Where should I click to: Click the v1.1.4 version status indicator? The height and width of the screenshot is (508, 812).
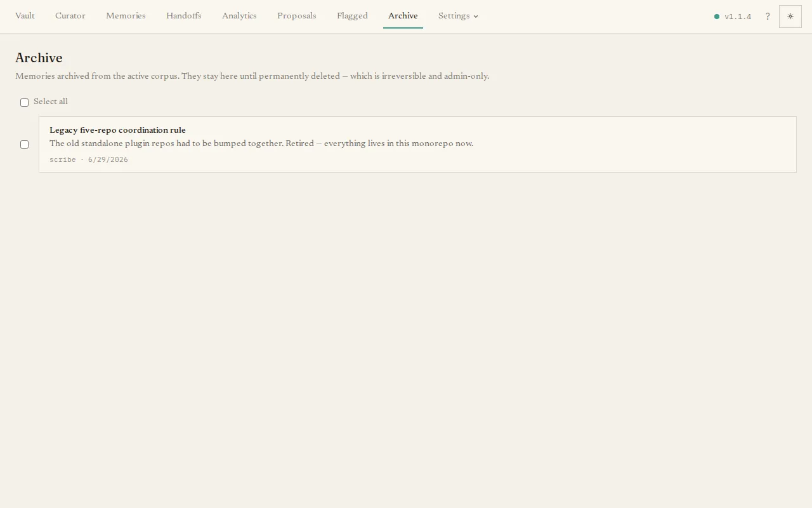[733, 17]
